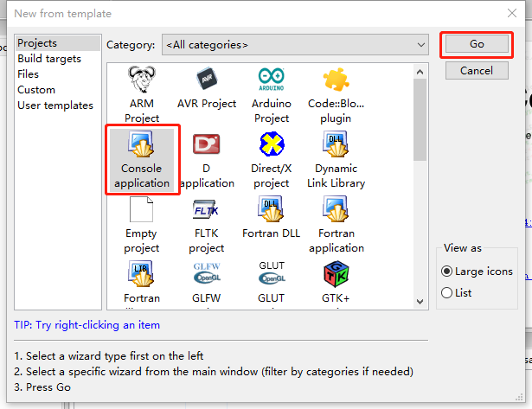
Task: Close the New from template dialog
Action: [x=512, y=13]
